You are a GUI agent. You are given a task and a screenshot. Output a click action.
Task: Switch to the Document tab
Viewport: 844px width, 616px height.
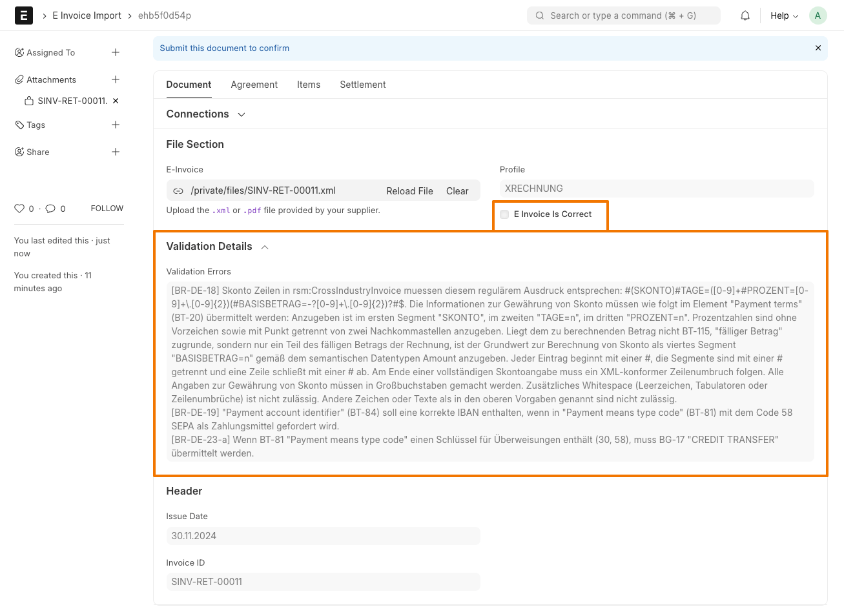tap(189, 85)
